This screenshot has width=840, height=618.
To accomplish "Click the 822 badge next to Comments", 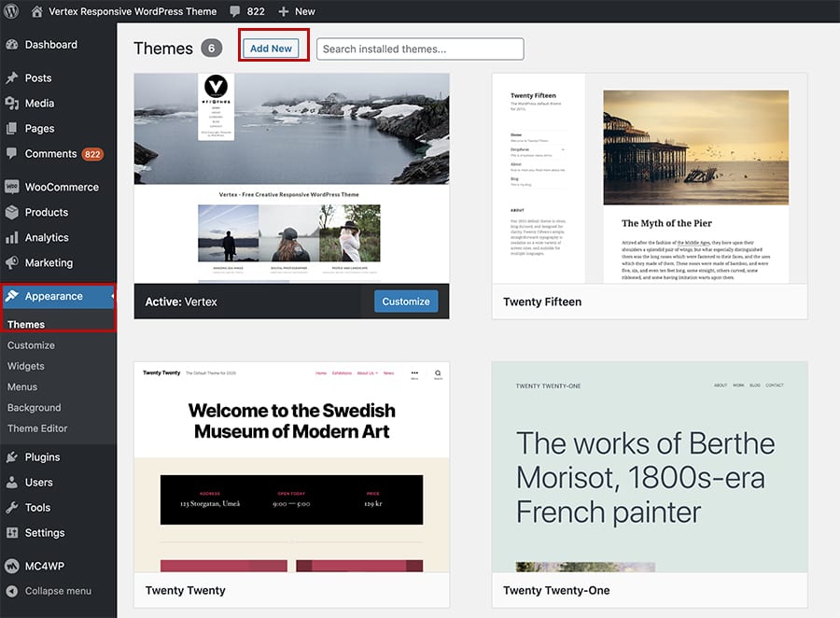I will tap(92, 154).
